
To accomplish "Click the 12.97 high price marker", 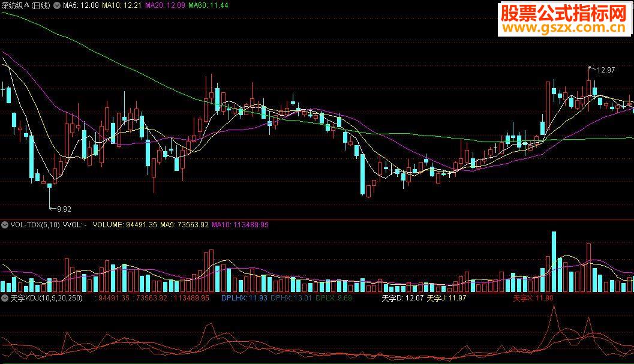I will tap(605, 70).
